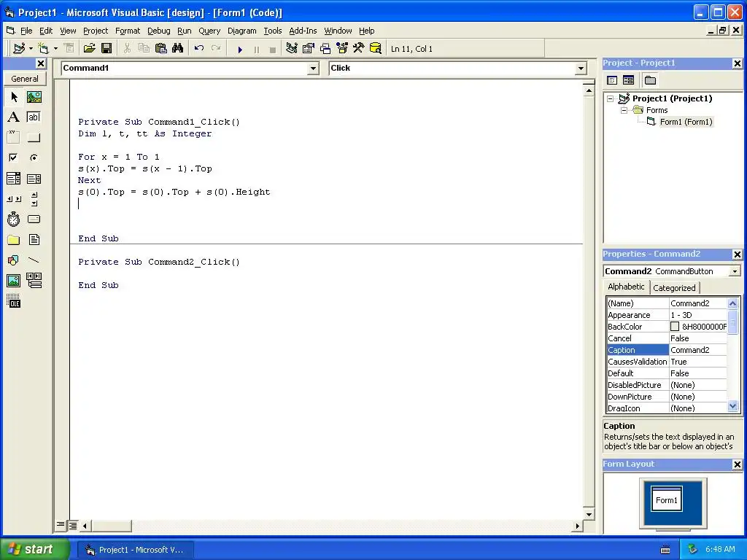Image resolution: width=747 pixels, height=560 pixels.
Task: Select the Timer stopwatch control in toolbox
Action: (14, 219)
